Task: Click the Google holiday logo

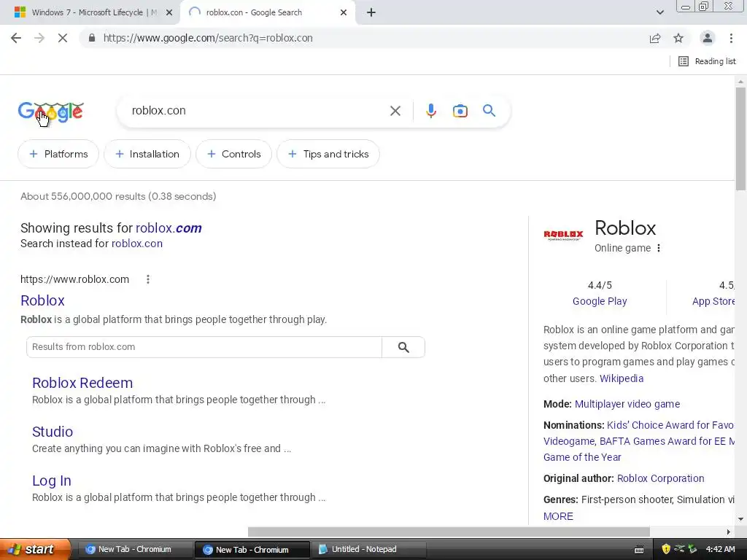Action: click(51, 113)
